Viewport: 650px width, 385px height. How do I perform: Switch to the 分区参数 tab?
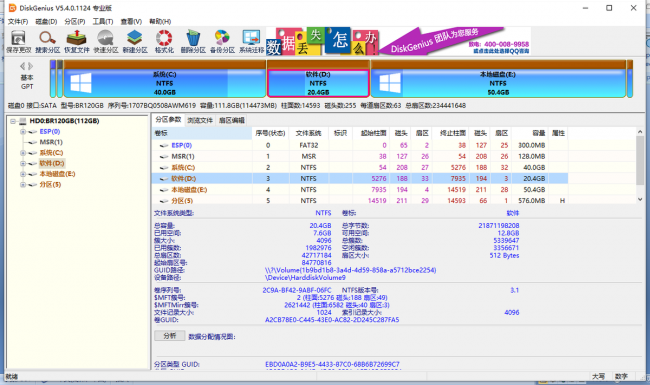click(168, 120)
